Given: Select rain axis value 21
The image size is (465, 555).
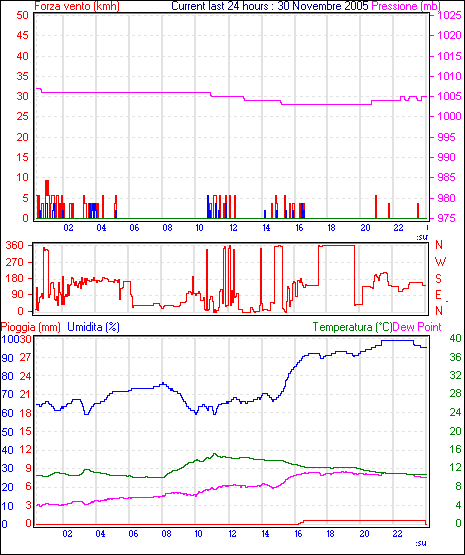Looking at the screenshot, I should (x=26, y=394).
